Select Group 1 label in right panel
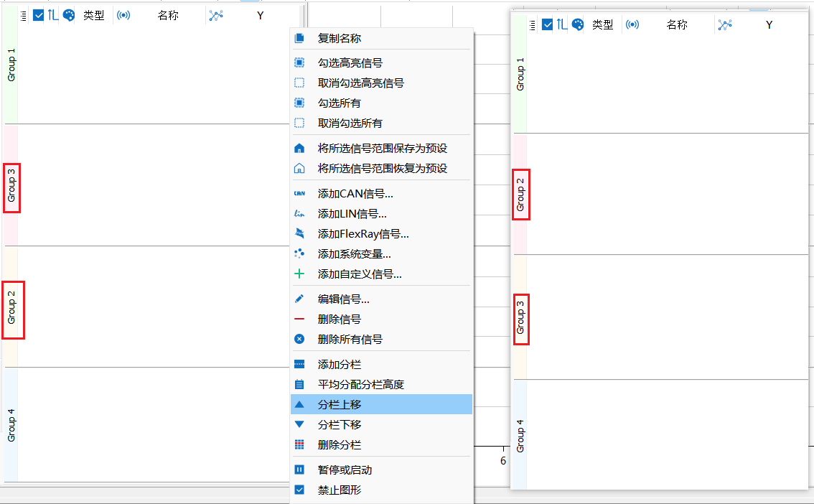Screen dimensions: 814x504 520,74
